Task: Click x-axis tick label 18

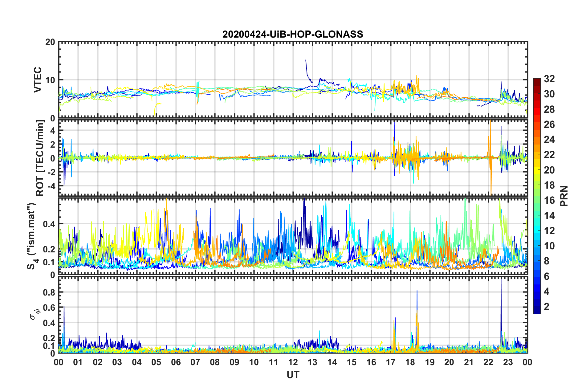Action: point(410,362)
